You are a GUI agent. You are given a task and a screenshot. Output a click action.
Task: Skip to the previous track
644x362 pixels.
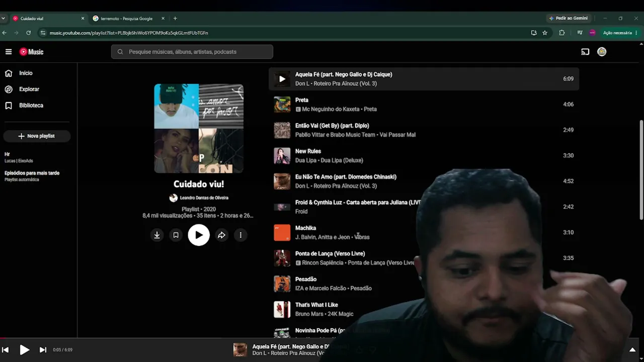tap(5, 350)
